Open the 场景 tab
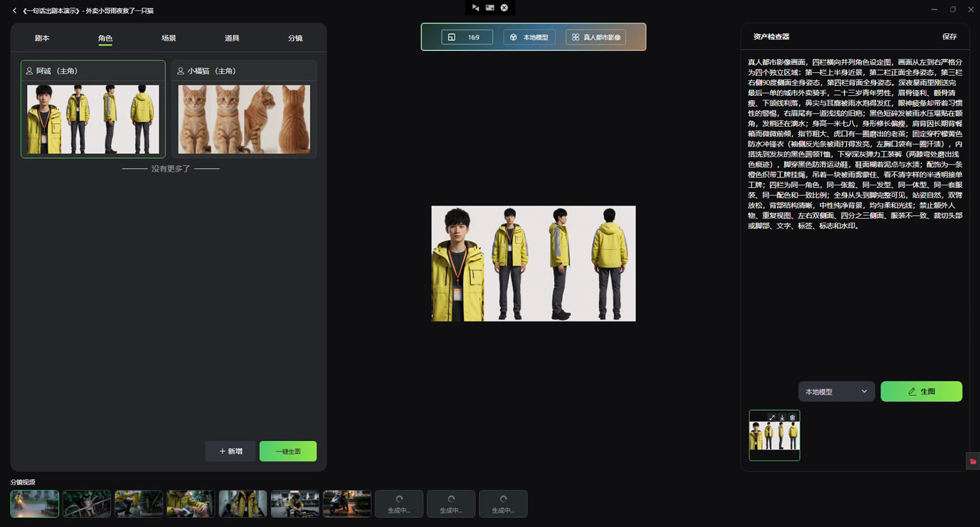 click(x=169, y=38)
